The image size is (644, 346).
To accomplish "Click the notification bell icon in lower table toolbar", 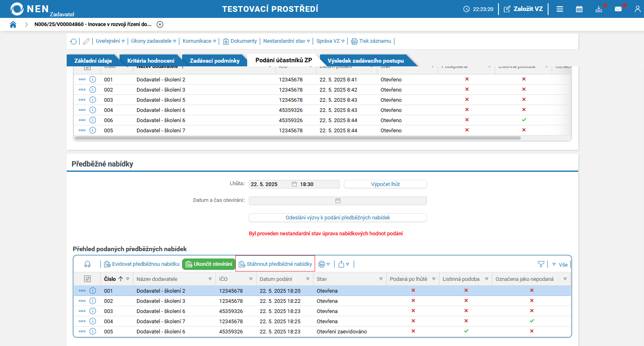I will 87,264.
